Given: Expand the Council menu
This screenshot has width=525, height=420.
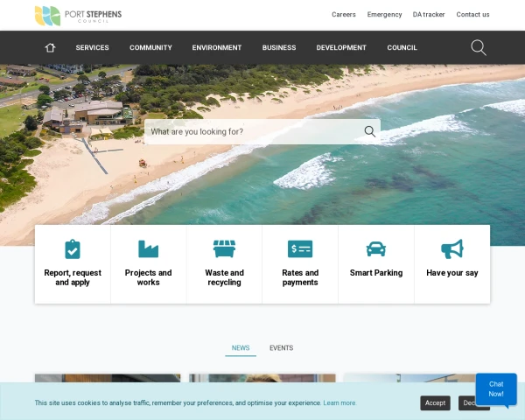Looking at the screenshot, I should 402,47.
